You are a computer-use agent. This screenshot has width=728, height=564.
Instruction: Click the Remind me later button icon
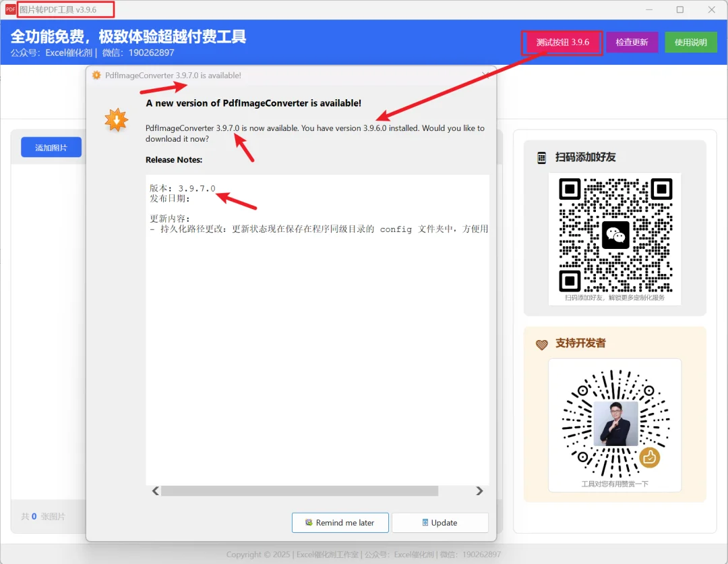[x=309, y=523]
